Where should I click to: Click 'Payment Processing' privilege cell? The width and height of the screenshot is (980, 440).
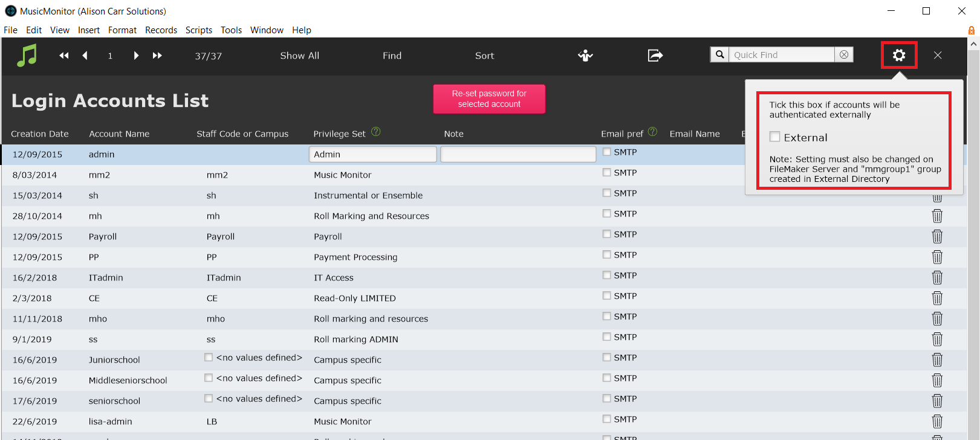click(355, 257)
